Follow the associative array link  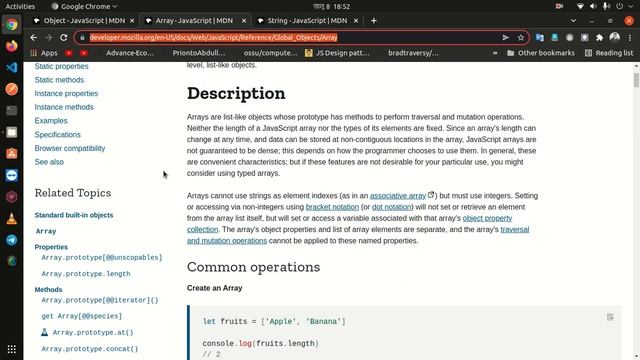point(398,196)
